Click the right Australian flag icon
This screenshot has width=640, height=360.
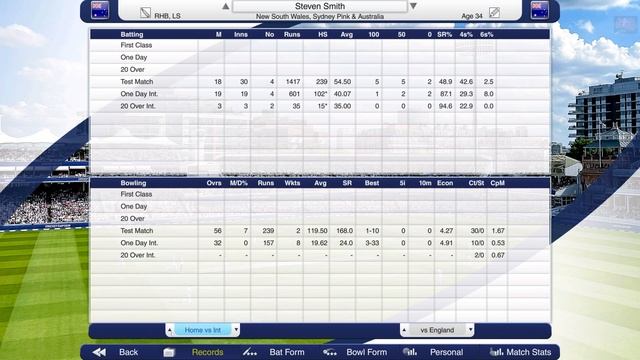pyautogui.click(x=540, y=10)
